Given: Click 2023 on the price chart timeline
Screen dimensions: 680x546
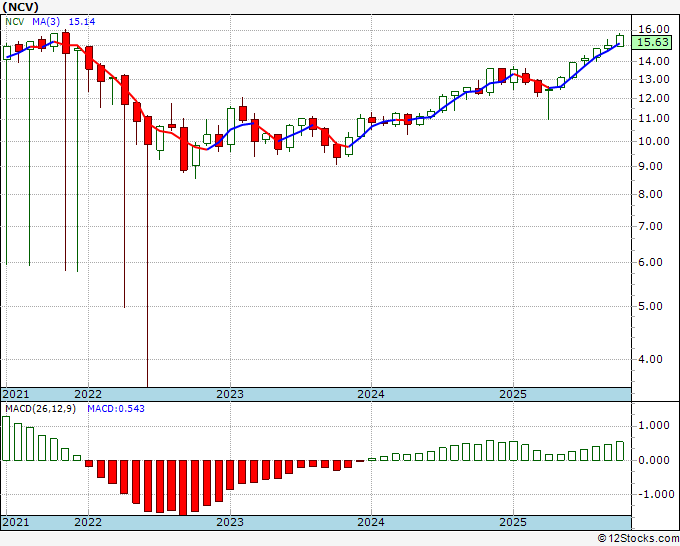Looking at the screenshot, I should [x=230, y=394].
